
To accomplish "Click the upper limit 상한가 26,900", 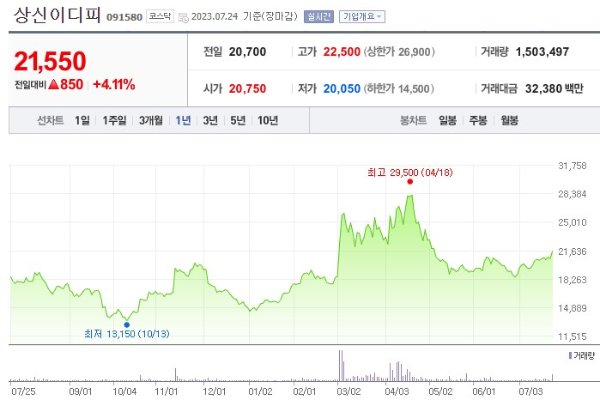I will pos(399,52).
